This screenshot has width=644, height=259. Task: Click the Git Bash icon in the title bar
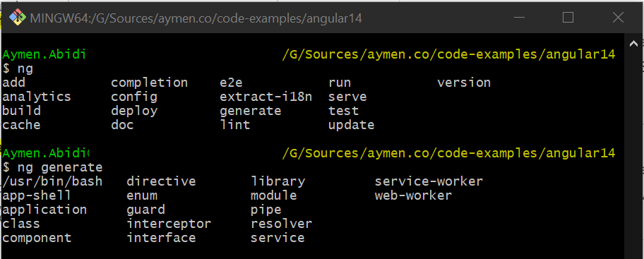point(17,18)
